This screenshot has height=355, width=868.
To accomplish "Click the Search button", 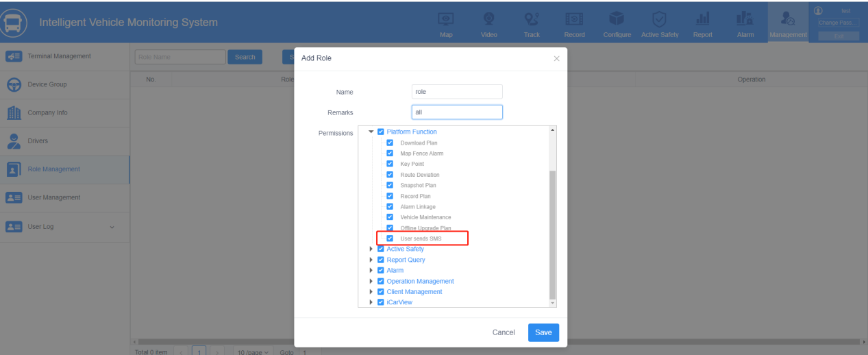I will click(245, 57).
